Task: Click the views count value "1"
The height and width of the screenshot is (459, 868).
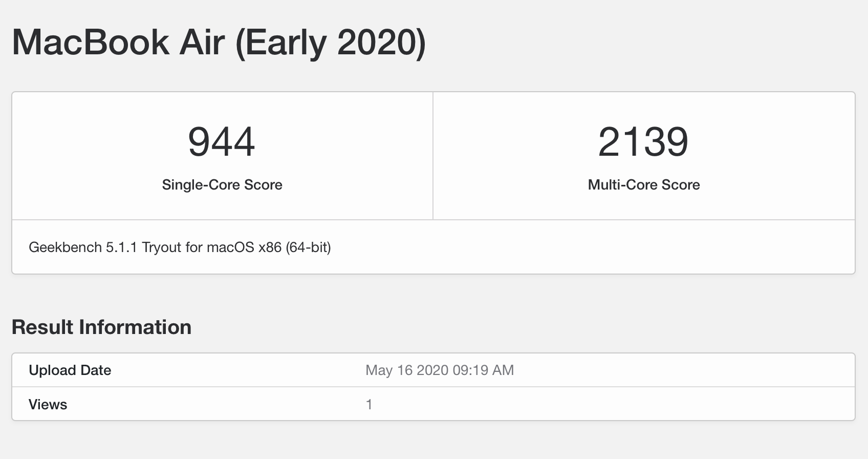Action: [369, 405]
